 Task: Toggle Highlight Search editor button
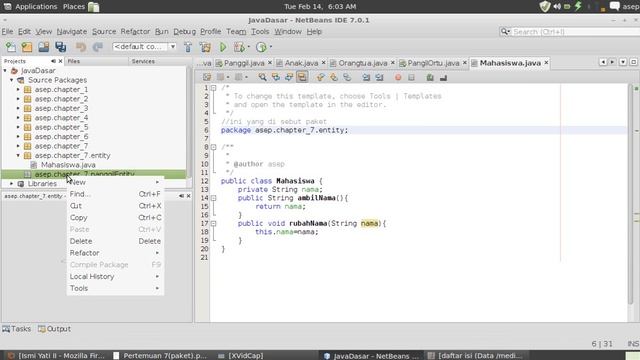(302, 77)
